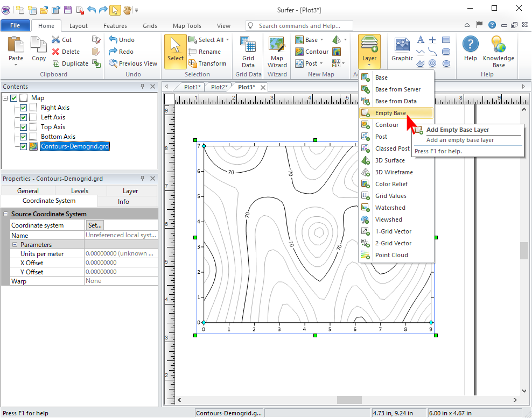
Task: Open the Post dropdown in New Map
Action: pos(321,63)
